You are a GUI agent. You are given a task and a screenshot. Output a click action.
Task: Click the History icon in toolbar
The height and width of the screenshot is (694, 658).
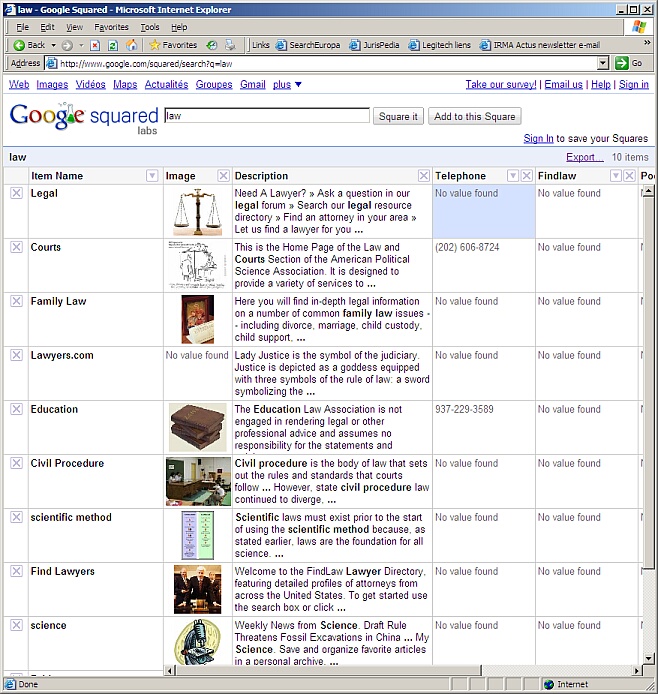click(212, 45)
